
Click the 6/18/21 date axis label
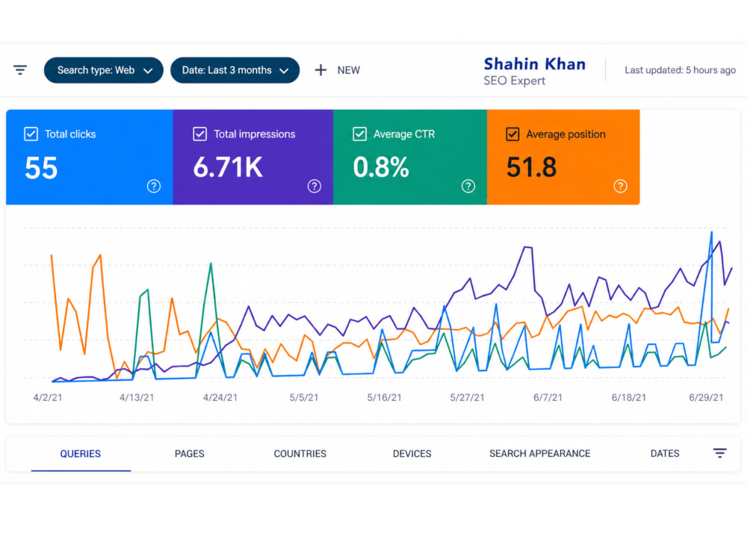pos(629,398)
